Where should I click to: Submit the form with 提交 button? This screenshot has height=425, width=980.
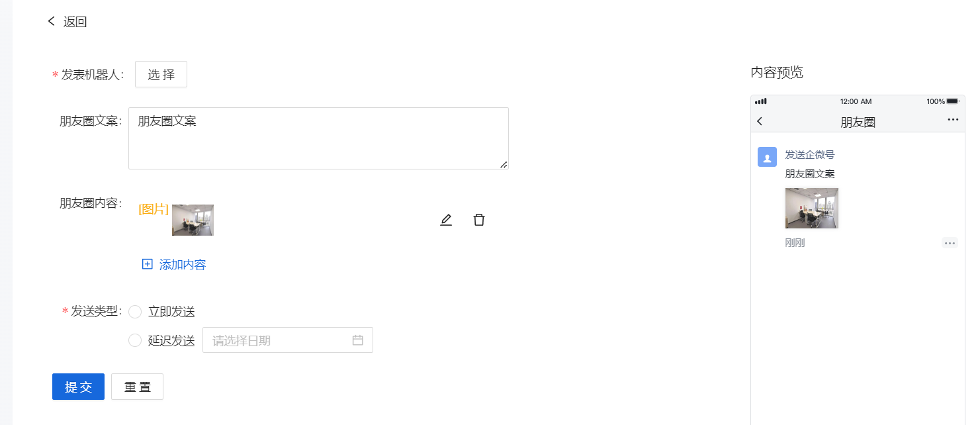tap(78, 387)
